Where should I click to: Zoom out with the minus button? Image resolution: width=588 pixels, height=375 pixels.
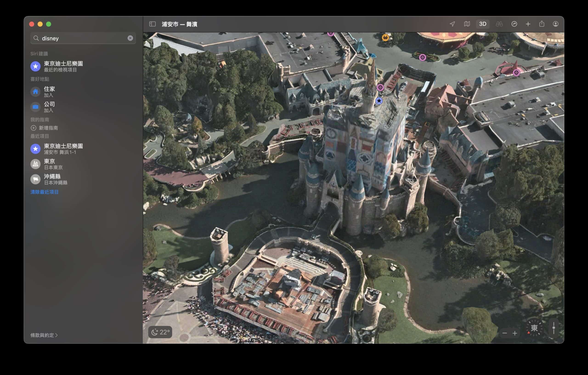pyautogui.click(x=504, y=333)
